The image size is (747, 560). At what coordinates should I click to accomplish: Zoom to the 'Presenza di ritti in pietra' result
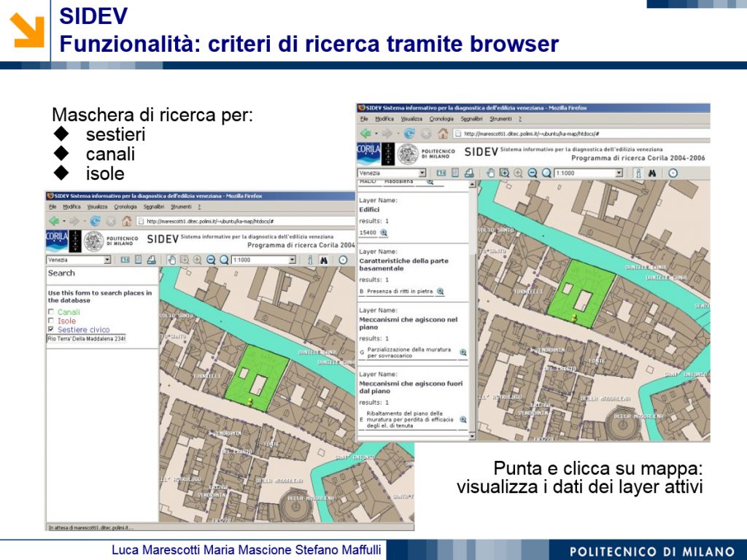440,292
